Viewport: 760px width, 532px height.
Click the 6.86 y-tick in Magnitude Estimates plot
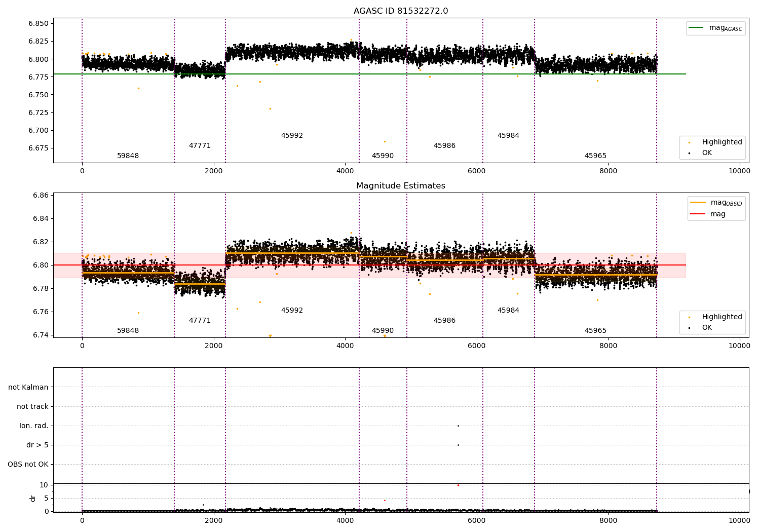click(x=41, y=196)
